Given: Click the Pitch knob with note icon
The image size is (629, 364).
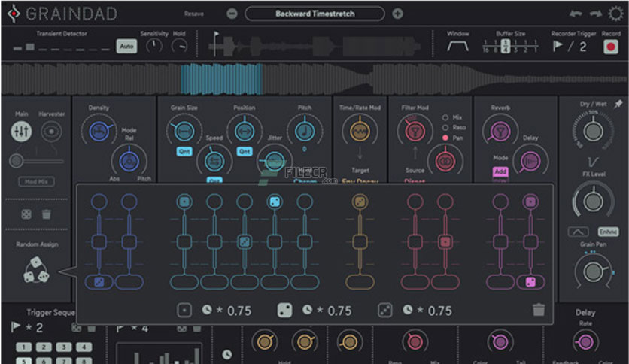Looking at the screenshot, I should click(x=305, y=131).
